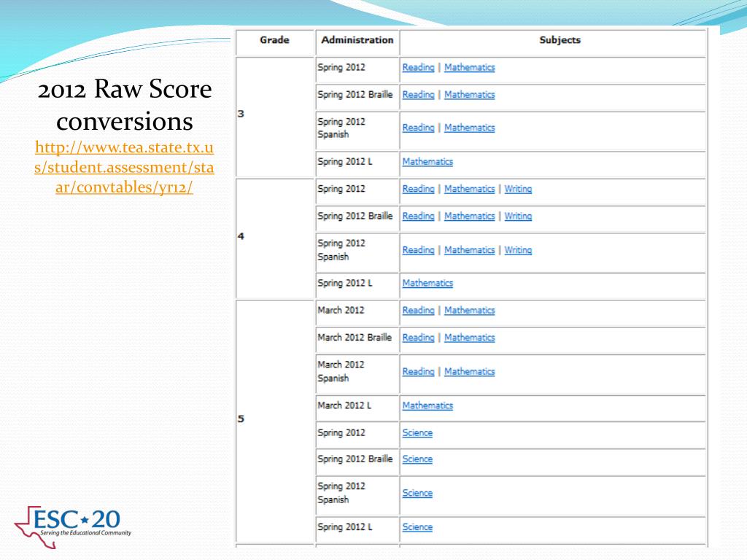Open Mathematics for Grade 5 March 2012 Spanish
The width and height of the screenshot is (747, 560).
point(469,371)
